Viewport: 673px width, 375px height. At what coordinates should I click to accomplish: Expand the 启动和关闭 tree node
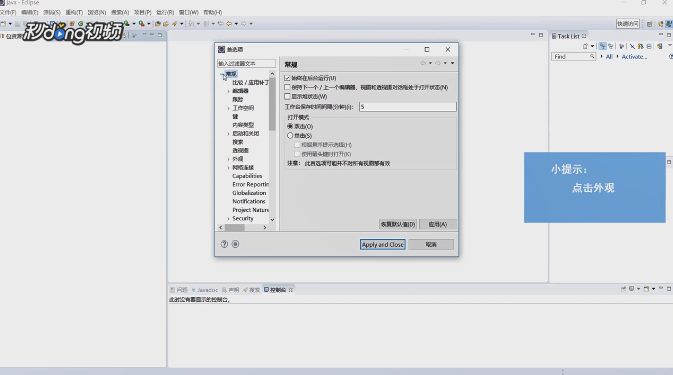(x=228, y=133)
